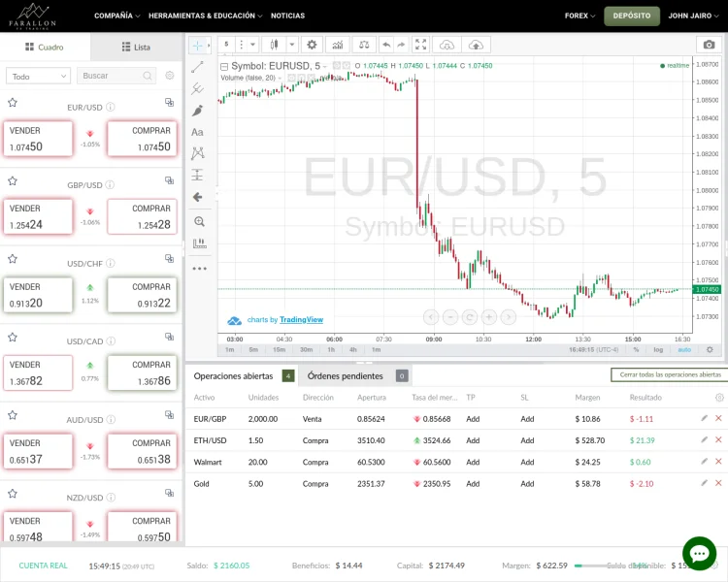Switch to Lista view
This screenshot has width=728, height=582.
pyautogui.click(x=137, y=47)
